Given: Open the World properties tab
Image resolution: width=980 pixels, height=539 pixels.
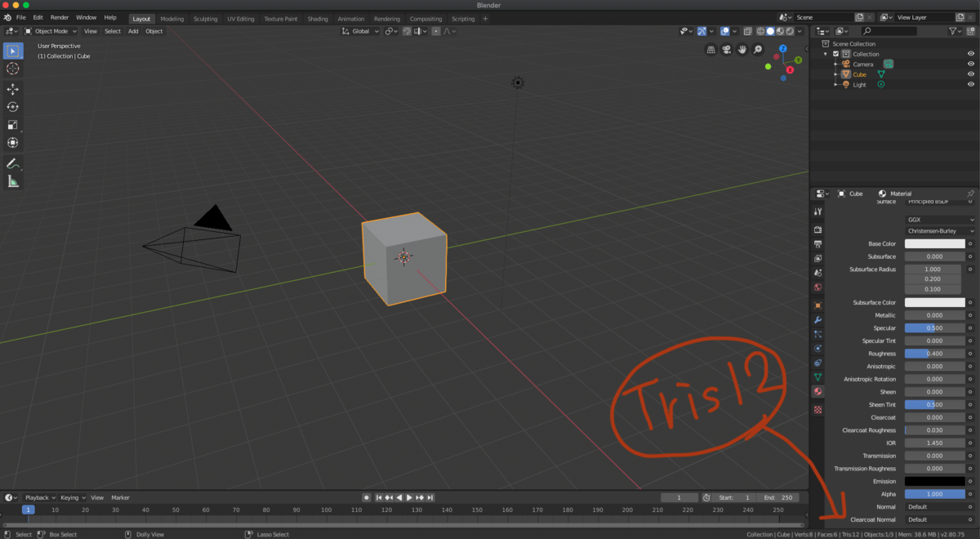Looking at the screenshot, I should [817, 287].
